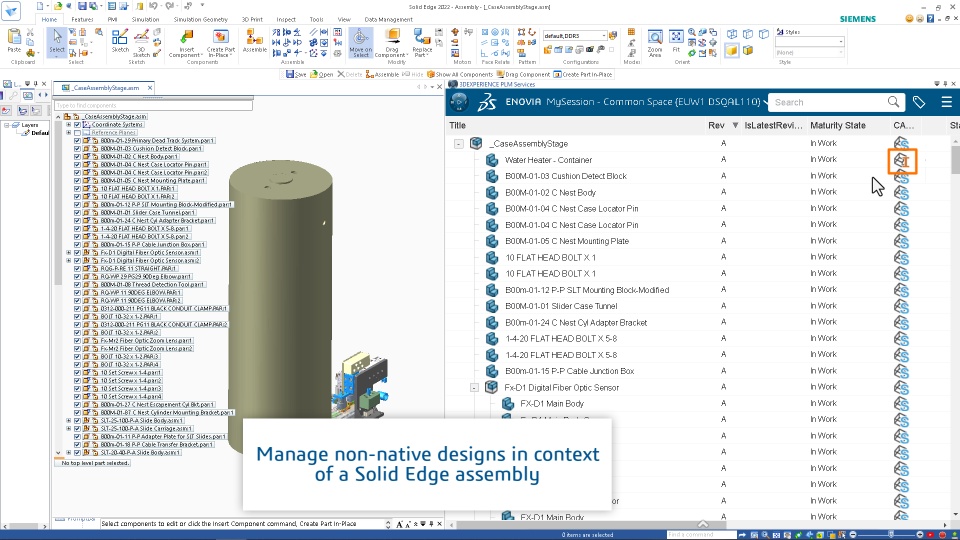Open the Simulation Geometry tab
This screenshot has width=960, height=540.
point(200,20)
